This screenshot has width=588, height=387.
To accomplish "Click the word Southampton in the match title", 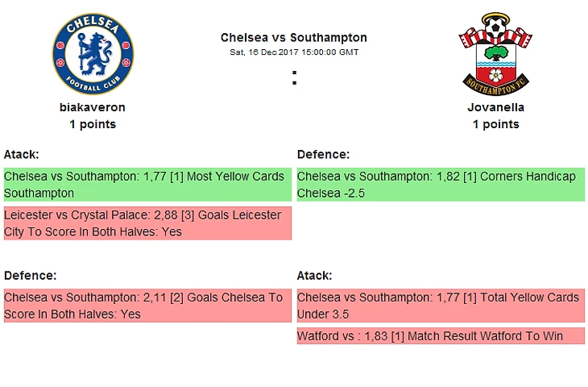I will coord(328,37).
